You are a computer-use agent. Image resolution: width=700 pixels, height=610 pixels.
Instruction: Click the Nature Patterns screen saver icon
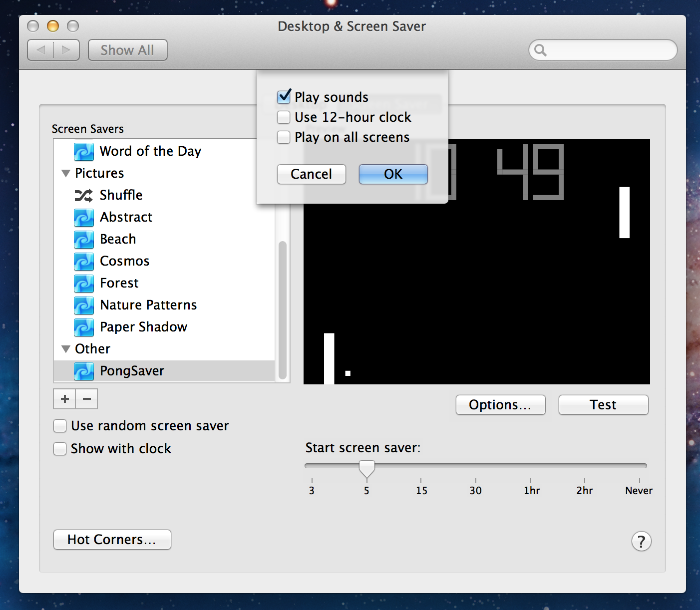point(84,305)
